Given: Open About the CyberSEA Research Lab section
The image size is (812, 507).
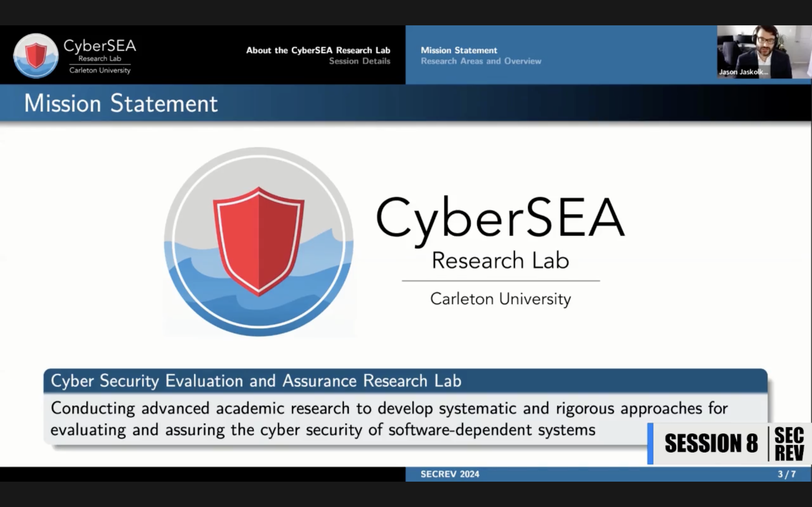Looking at the screenshot, I should pyautogui.click(x=318, y=50).
